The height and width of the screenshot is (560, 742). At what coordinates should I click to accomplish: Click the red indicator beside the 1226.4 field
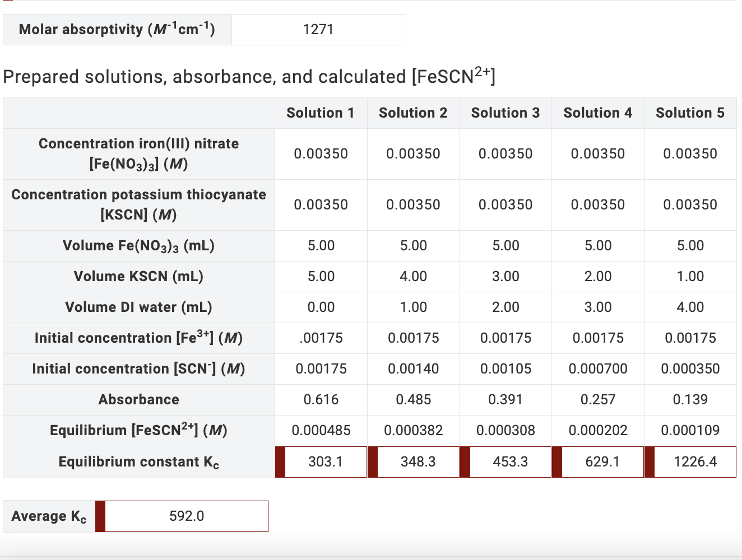(x=648, y=461)
